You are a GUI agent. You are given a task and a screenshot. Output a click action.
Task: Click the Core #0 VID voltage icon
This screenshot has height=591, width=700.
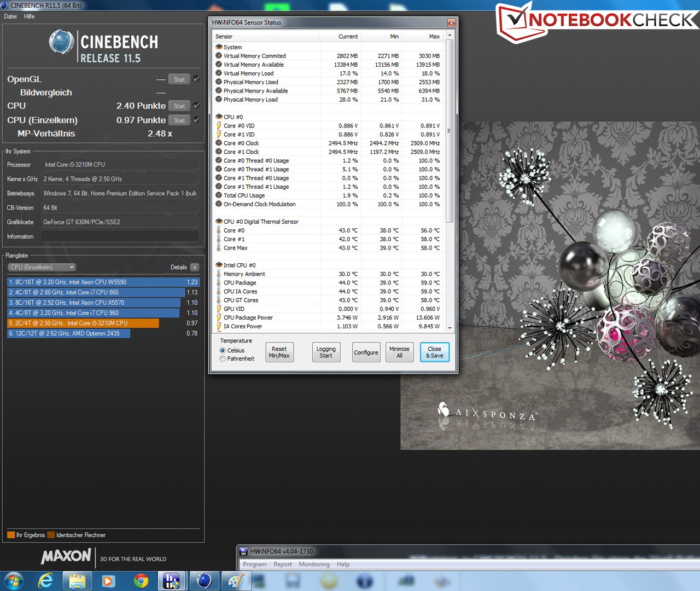click(219, 126)
